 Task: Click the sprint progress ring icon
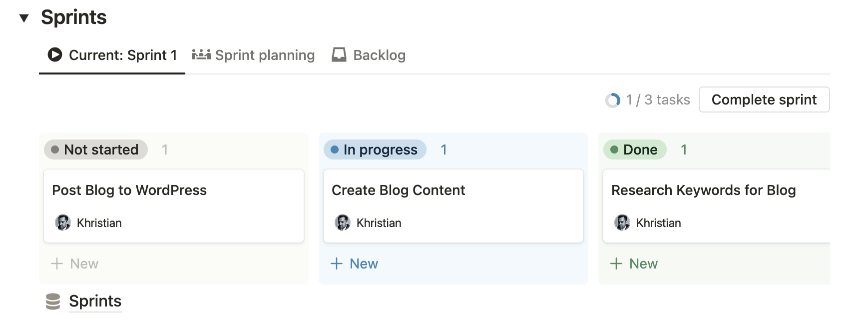click(x=613, y=100)
